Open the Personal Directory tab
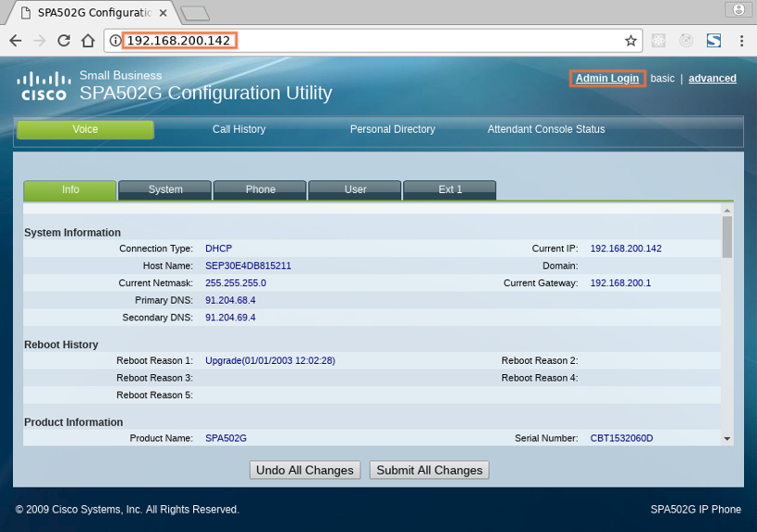This screenshot has height=532, width=757. (393, 129)
